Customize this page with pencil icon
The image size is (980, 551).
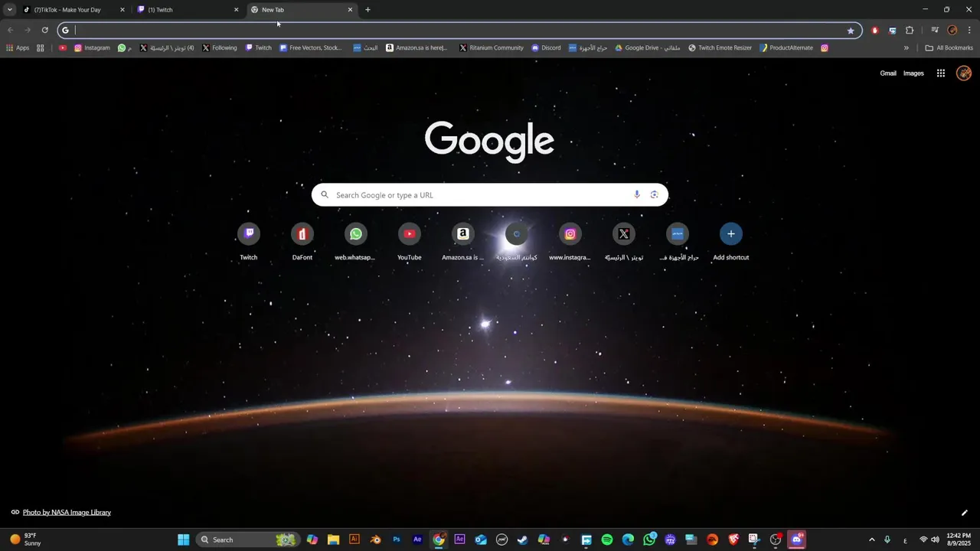click(965, 513)
